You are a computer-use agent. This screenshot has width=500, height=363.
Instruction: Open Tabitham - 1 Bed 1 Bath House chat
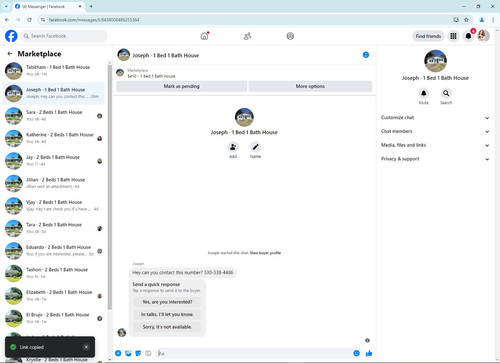(54, 70)
